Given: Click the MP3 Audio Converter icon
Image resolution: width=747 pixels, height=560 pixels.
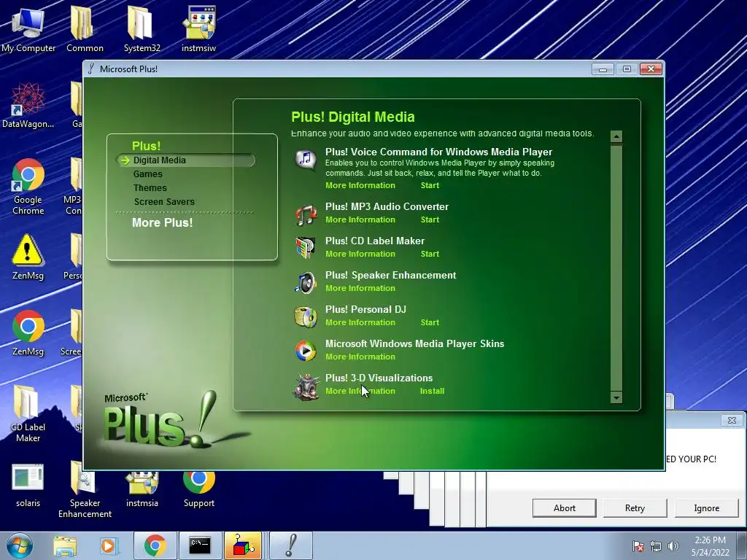Looking at the screenshot, I should [x=306, y=215].
